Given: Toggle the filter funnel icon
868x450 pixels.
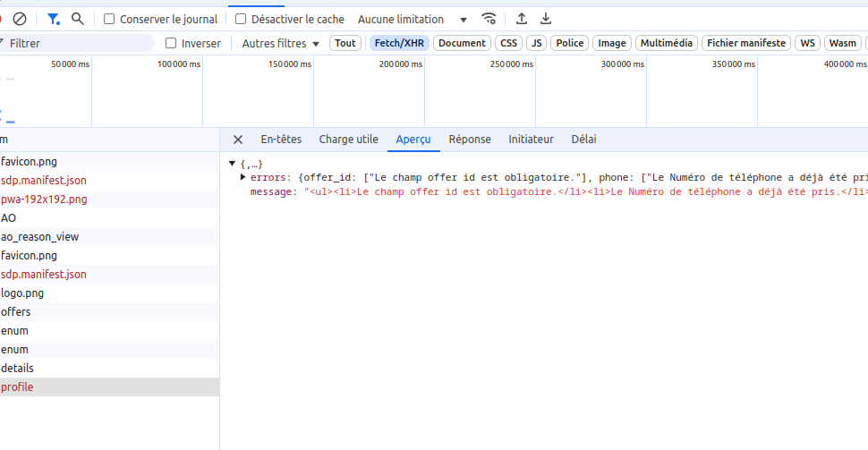Looking at the screenshot, I should coord(53,19).
